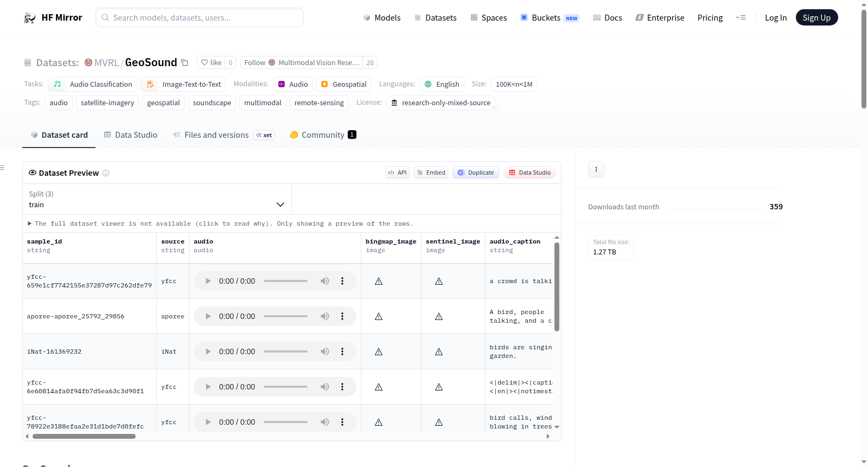Open the more navigation options menu
Screen dimensions: 868x467
[741, 18]
